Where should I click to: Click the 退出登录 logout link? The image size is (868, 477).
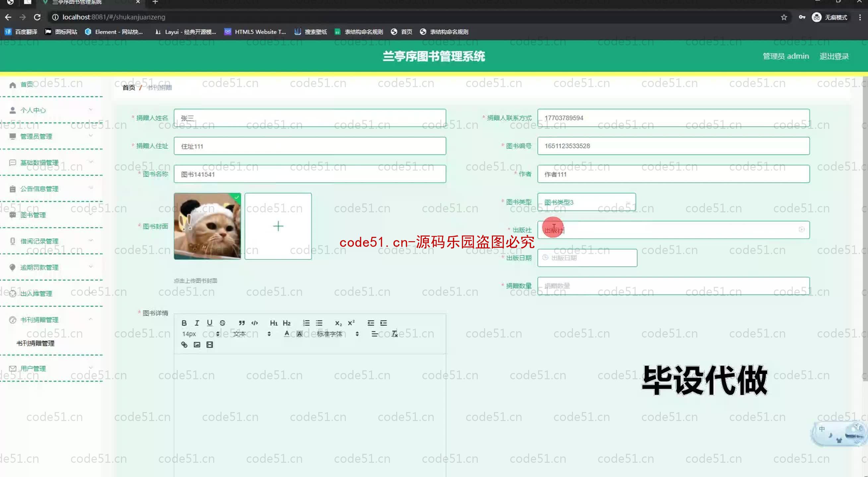tap(834, 56)
